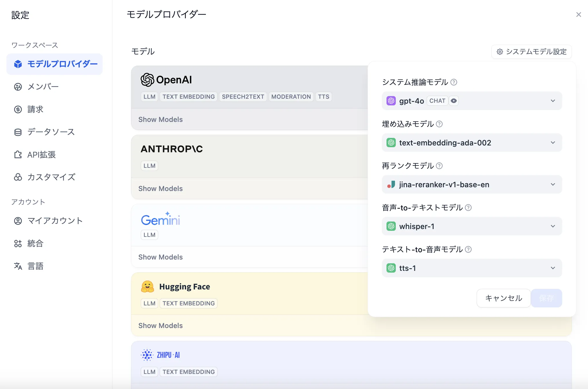Viewport: 588px width, 389px height.
Task: Click help icon beside 音声-to-テキストモデル
Action: (x=468, y=208)
